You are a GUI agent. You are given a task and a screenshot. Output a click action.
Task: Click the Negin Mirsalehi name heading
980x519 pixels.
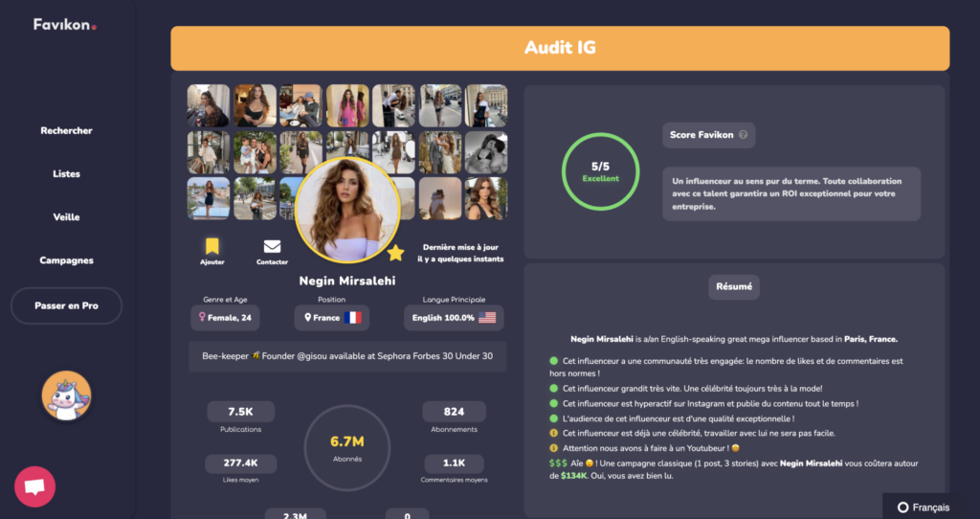point(346,281)
